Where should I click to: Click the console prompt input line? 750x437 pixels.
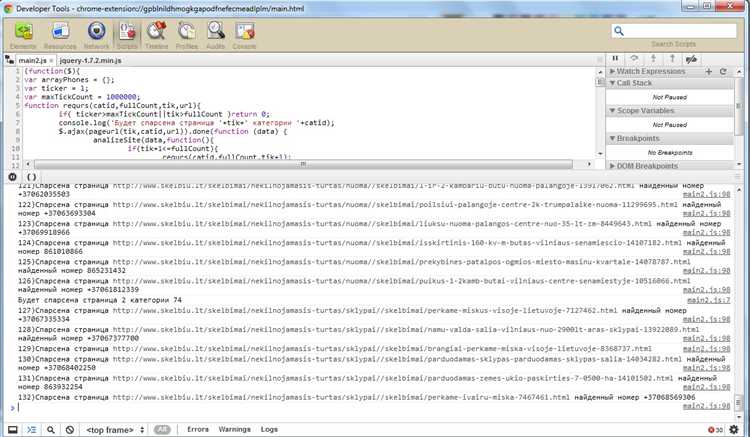coord(373,407)
